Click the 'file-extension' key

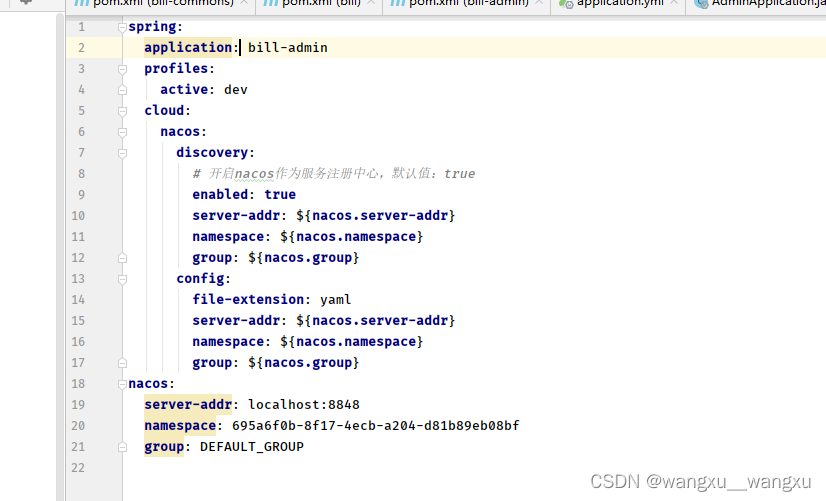coord(248,299)
